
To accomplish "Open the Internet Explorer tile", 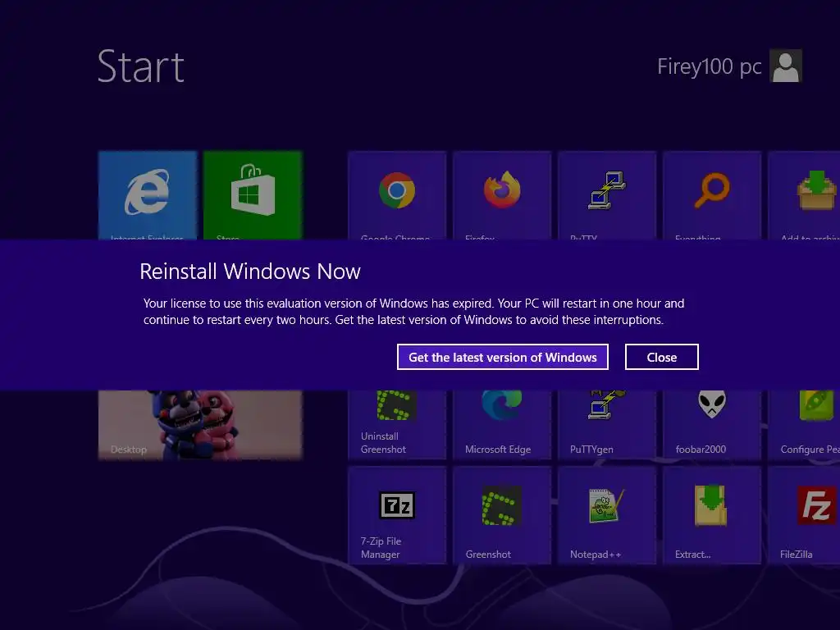I will pos(148,195).
